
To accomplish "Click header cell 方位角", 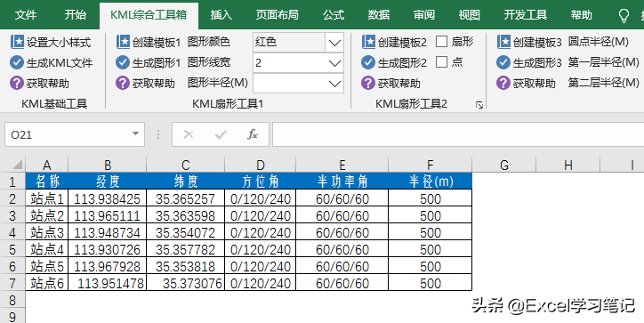I will tap(261, 182).
